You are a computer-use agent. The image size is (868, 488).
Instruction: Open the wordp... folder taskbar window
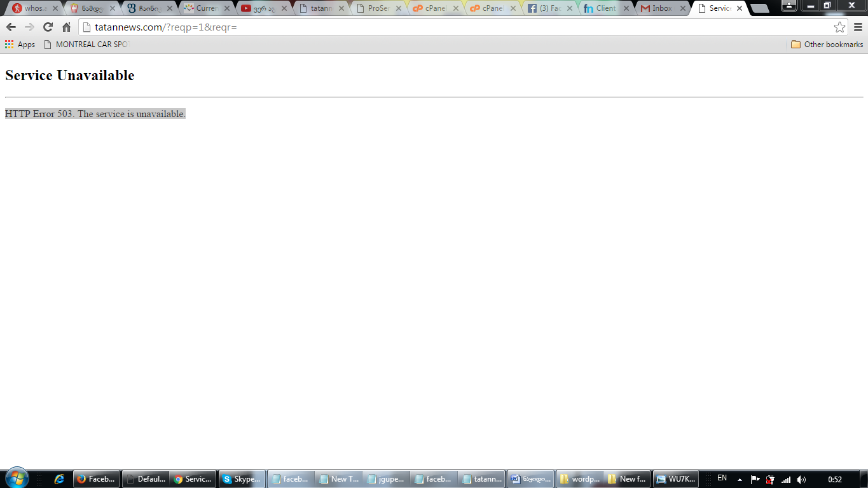pyautogui.click(x=579, y=479)
